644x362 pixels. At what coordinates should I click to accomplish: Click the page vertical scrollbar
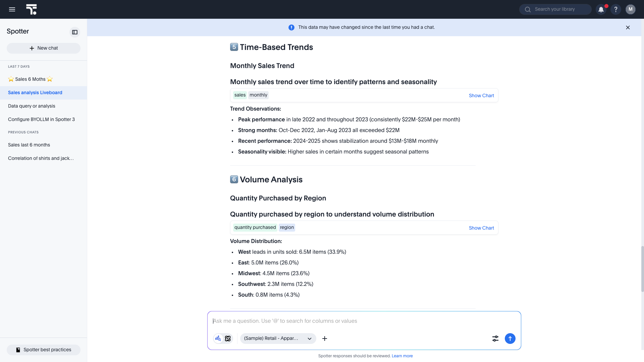tap(642, 269)
